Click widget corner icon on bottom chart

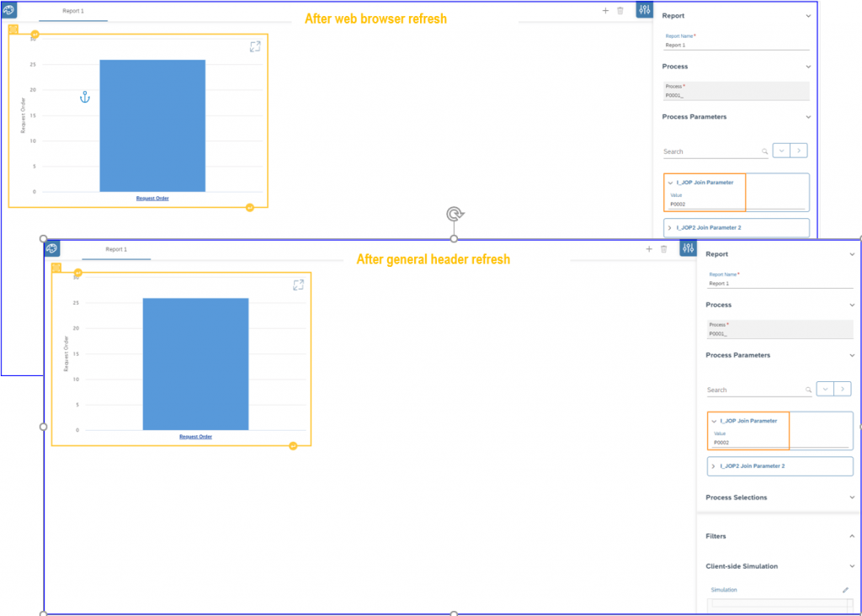[x=56, y=268]
